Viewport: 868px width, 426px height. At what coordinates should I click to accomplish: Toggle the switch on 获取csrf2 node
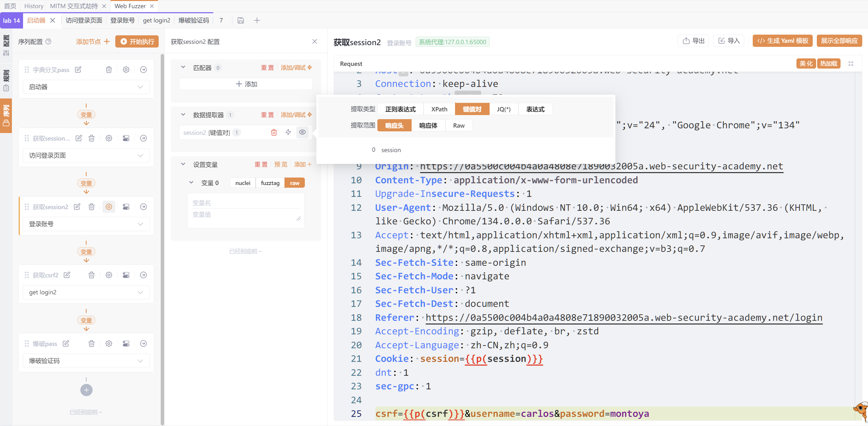coord(126,275)
